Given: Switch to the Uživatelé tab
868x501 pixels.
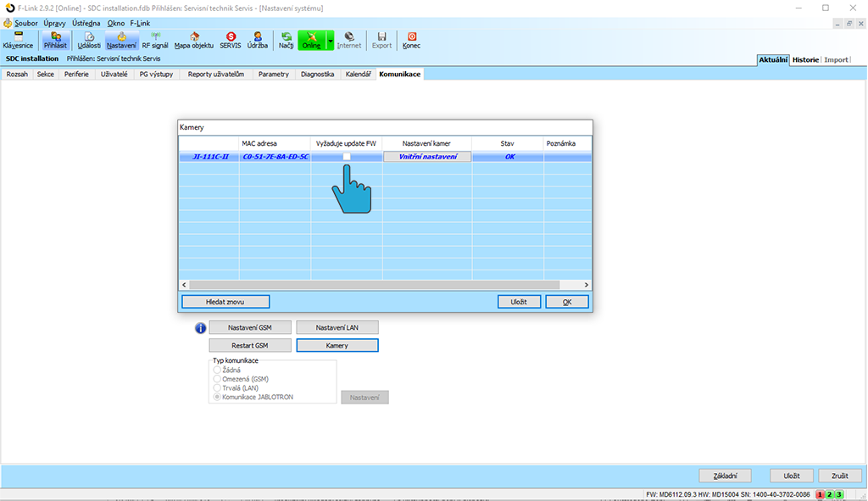Looking at the screenshot, I should click(x=114, y=75).
